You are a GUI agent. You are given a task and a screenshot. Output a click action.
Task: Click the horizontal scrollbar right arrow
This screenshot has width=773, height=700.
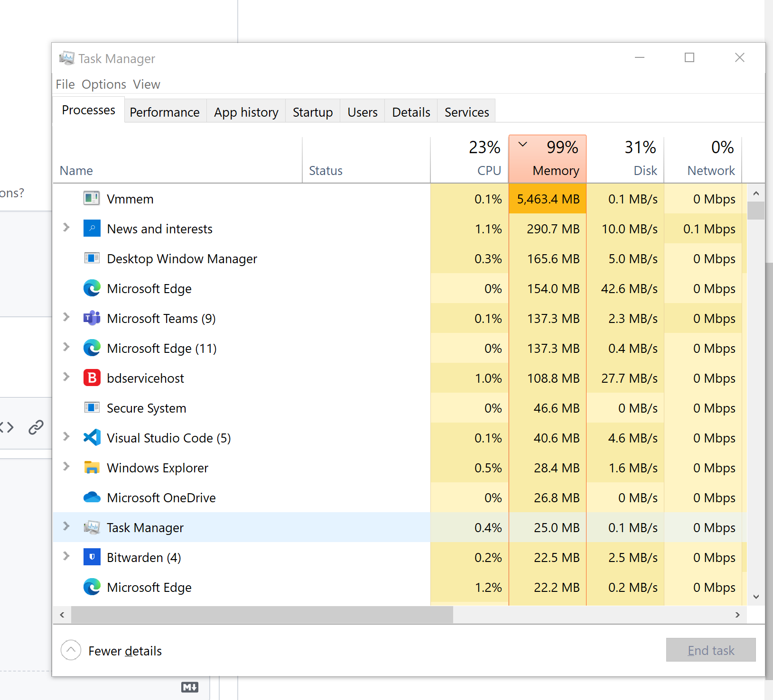coord(737,615)
